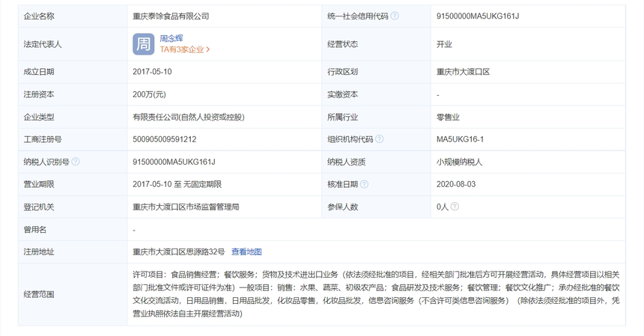
Task: Select credit code in 统一社会信用代码 row
Action: coord(478,16)
